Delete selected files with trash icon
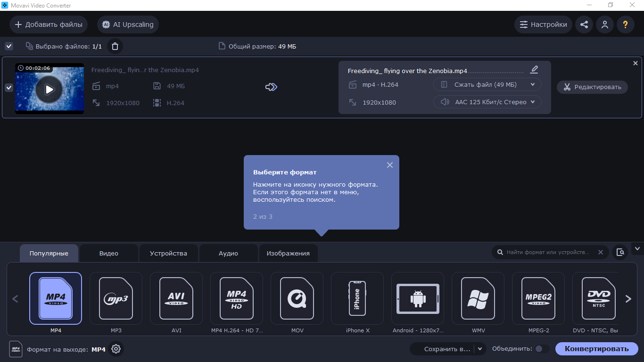The width and height of the screenshot is (644, 362). (x=115, y=46)
